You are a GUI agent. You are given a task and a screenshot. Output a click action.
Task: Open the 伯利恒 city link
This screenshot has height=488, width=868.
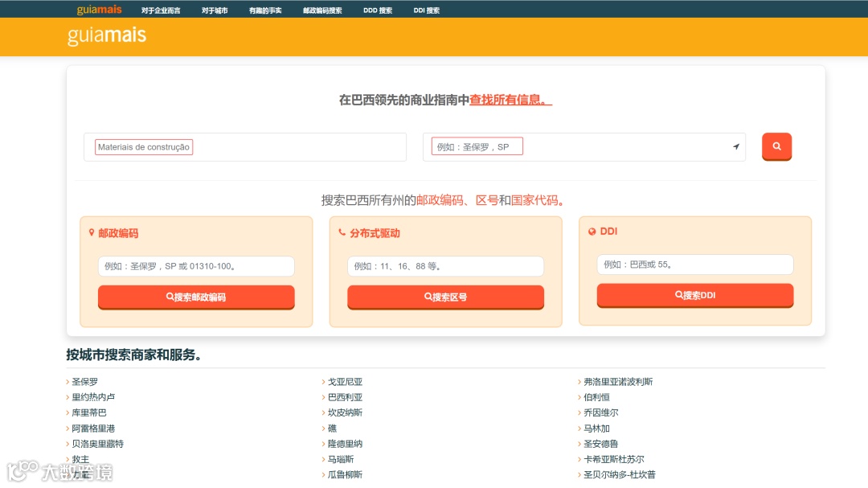click(596, 397)
